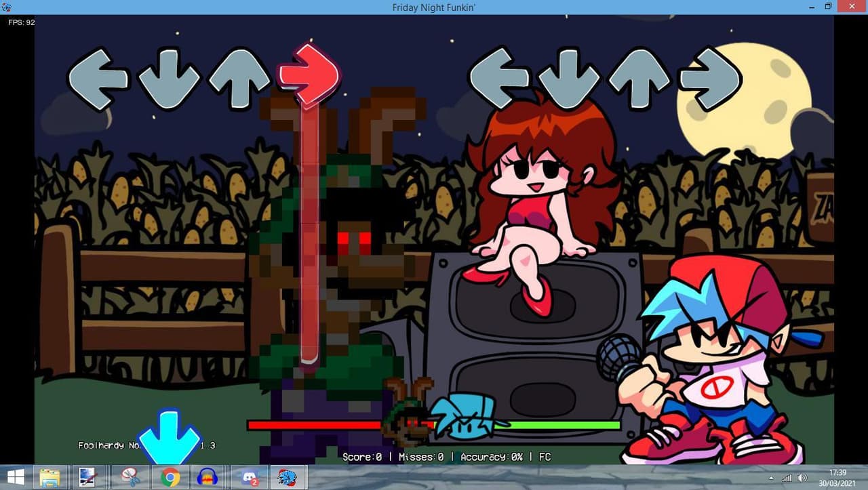The image size is (868, 490).
Task: Click the incoming cyan down arrow note
Action: pyautogui.click(x=169, y=436)
